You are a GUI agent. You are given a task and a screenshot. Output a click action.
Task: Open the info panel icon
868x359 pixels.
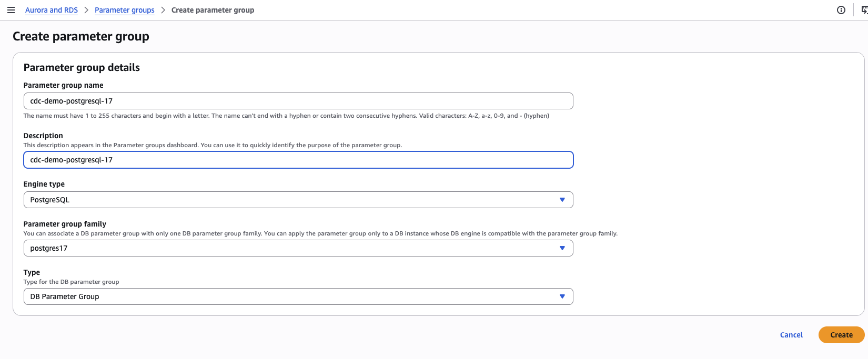click(841, 10)
